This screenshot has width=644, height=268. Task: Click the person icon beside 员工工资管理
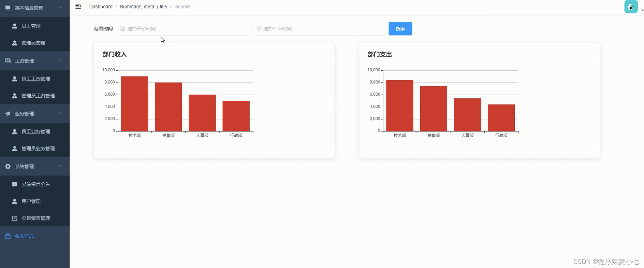(14, 79)
